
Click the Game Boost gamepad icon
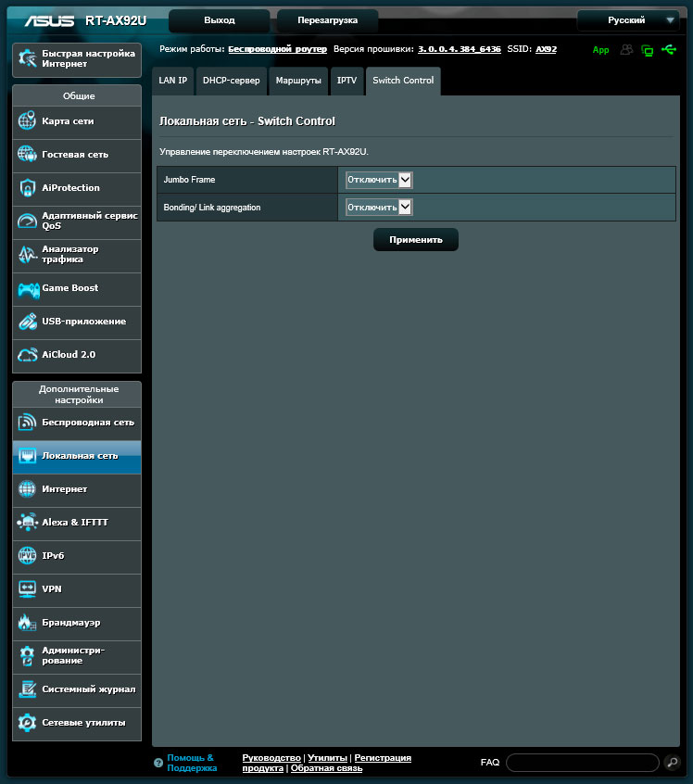click(29, 289)
